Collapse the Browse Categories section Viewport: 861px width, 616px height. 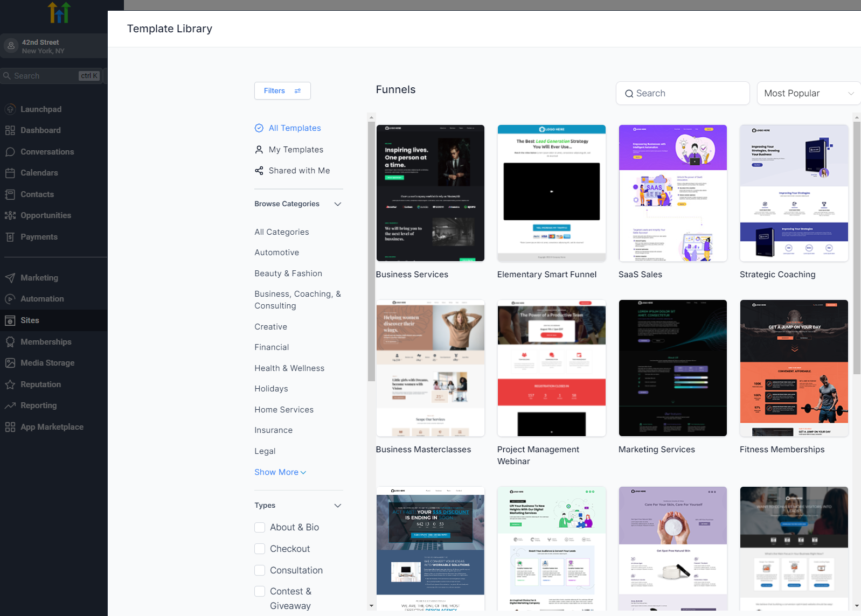tap(338, 204)
